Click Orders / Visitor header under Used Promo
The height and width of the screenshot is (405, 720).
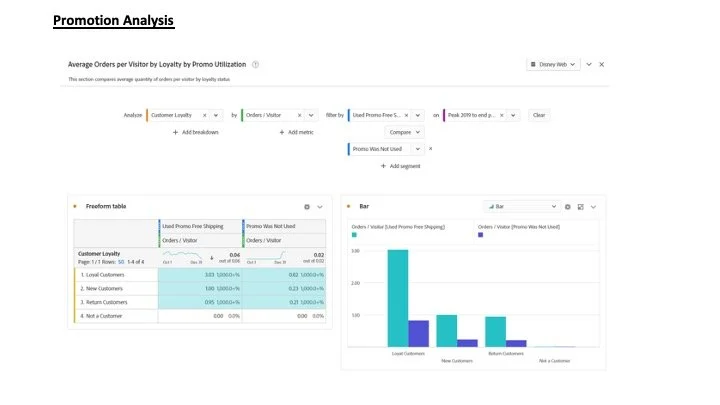click(x=200, y=240)
